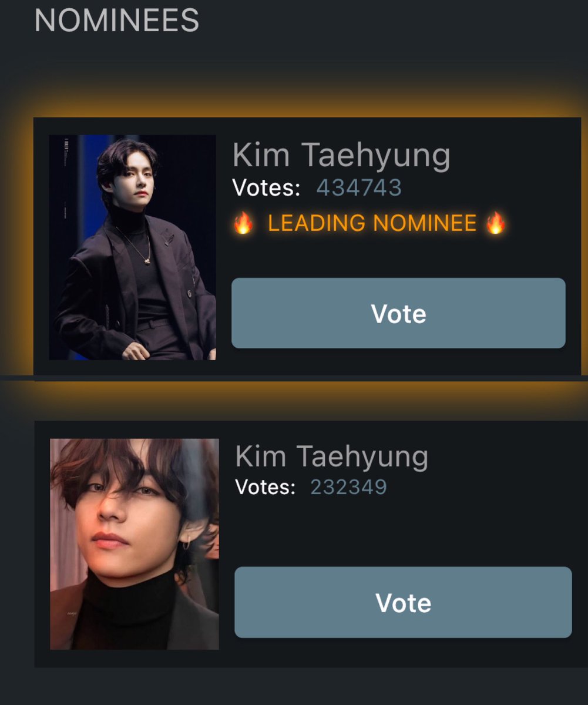Click the glowing orange border above the leading card
Screen dimensions: 588x705
coord(305,106)
